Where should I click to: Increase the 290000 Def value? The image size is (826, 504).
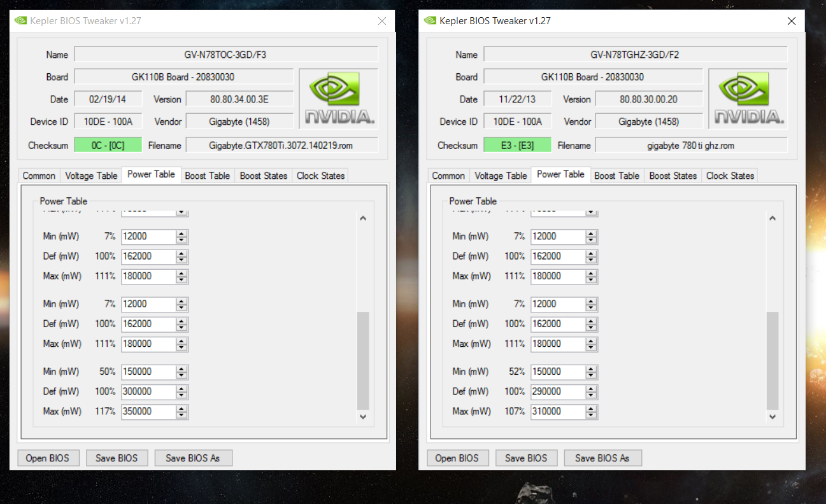click(591, 388)
